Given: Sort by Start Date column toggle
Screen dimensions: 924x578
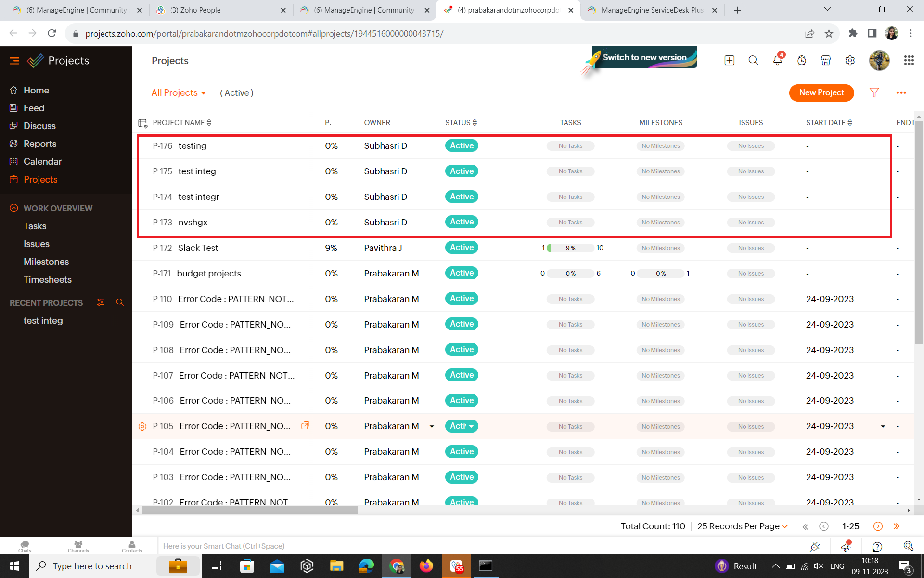Looking at the screenshot, I should click(x=850, y=123).
